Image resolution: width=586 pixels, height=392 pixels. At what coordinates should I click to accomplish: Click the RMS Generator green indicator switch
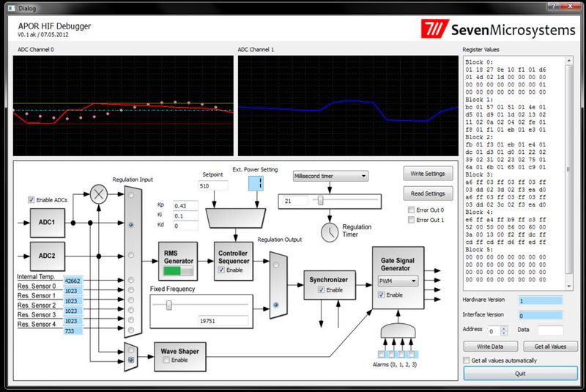[178, 271]
